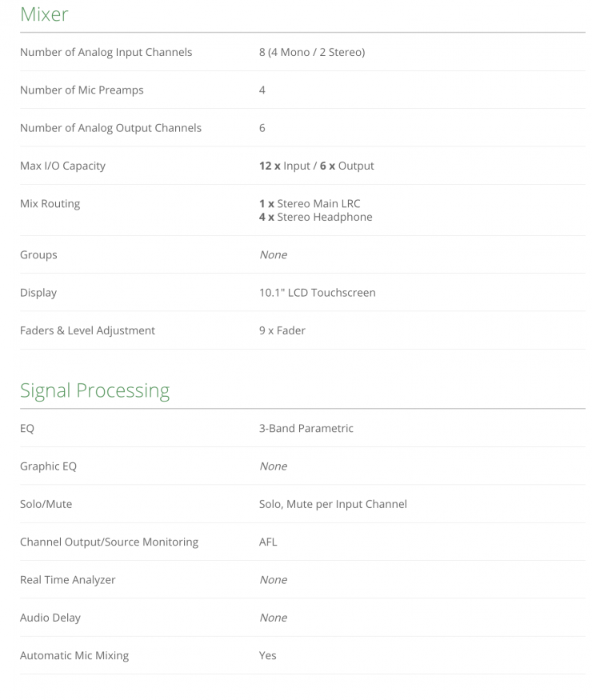This screenshot has width=592, height=700.
Task: Click the Display row label
Action: click(38, 293)
